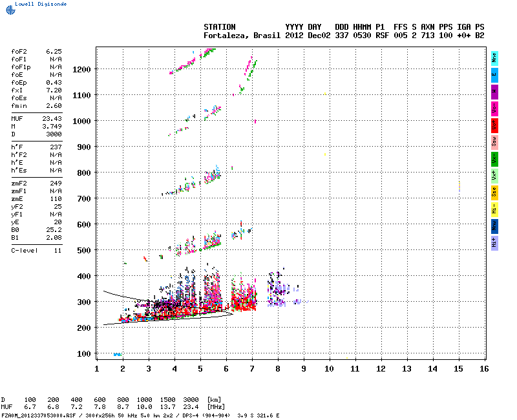Viewport: 517px width, 420px height.
Task: Click the date Dec02 in header
Action: [319, 36]
